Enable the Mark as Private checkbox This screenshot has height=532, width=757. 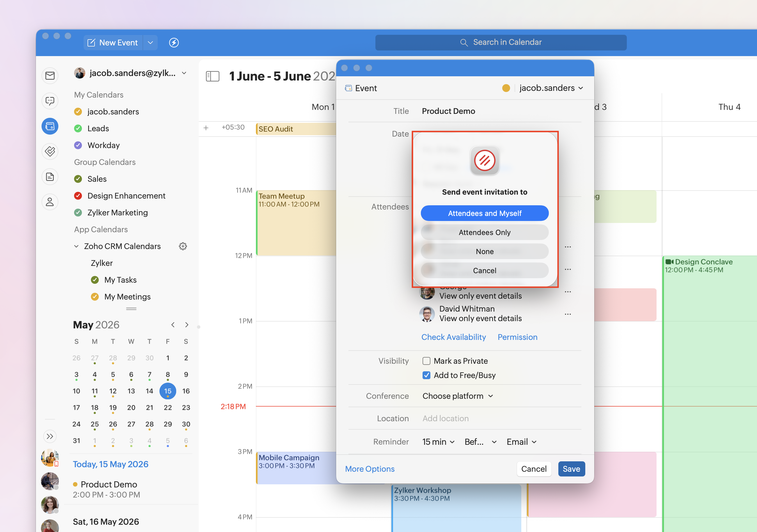(x=426, y=361)
